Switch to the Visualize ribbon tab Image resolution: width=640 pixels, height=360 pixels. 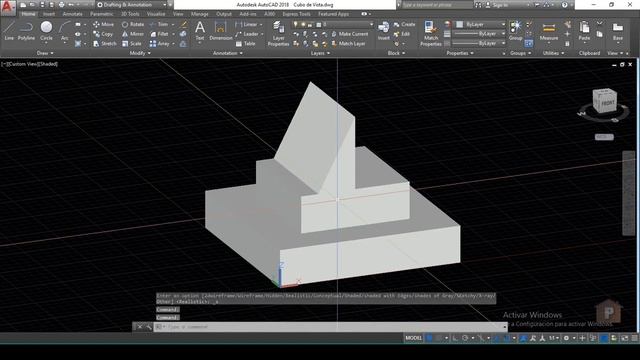(x=156, y=14)
